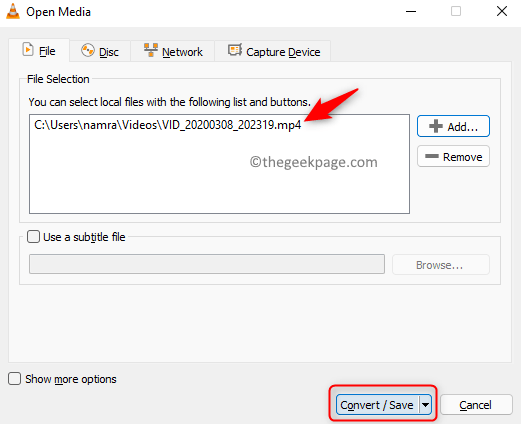Click the Disc tab disc icon

click(x=88, y=51)
